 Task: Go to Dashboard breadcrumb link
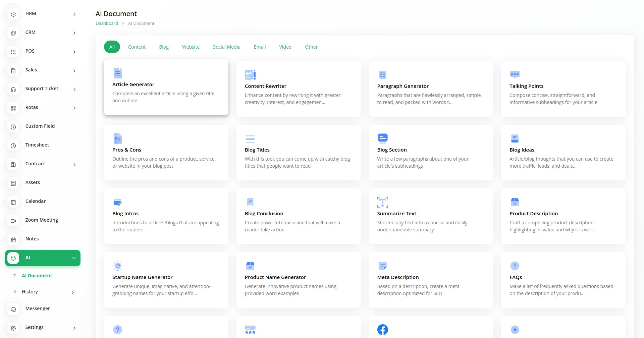[x=107, y=23]
